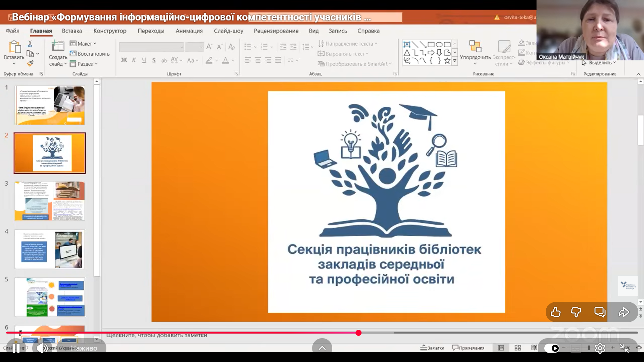Open the Анимация ribbon tab
The width and height of the screenshot is (644, 362).
pos(189,31)
